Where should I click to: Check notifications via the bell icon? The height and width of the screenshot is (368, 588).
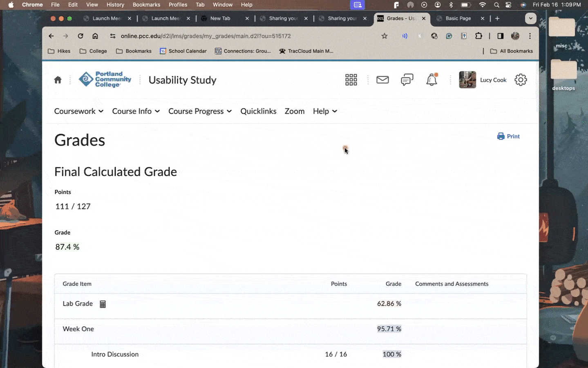[432, 80]
